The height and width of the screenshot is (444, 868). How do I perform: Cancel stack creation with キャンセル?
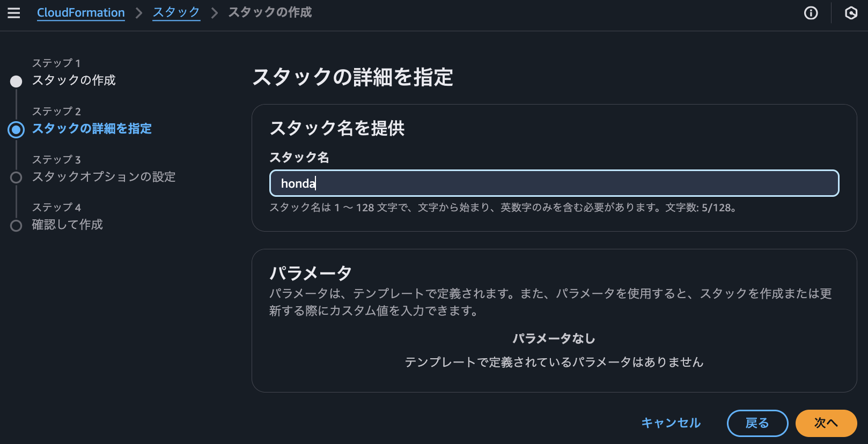(671, 423)
